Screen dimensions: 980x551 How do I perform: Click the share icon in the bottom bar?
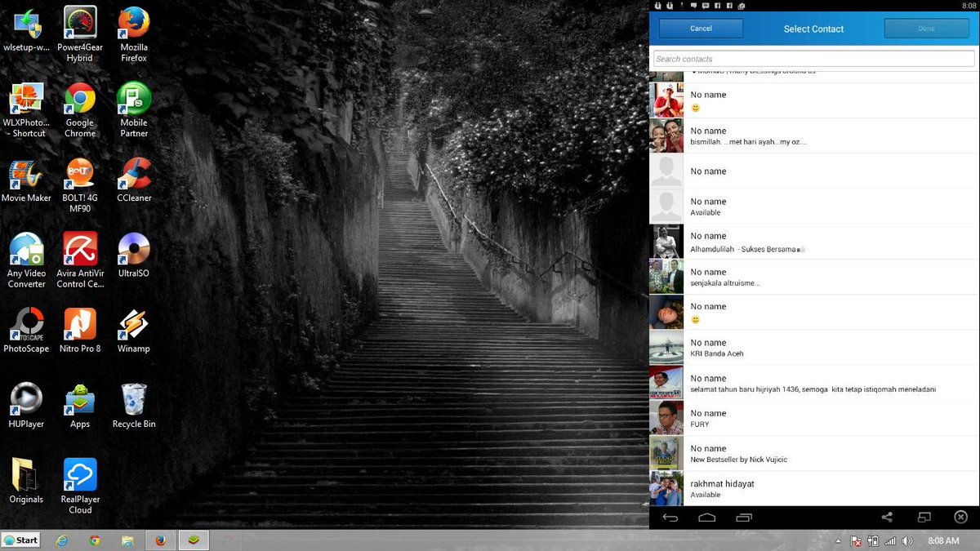(887, 518)
